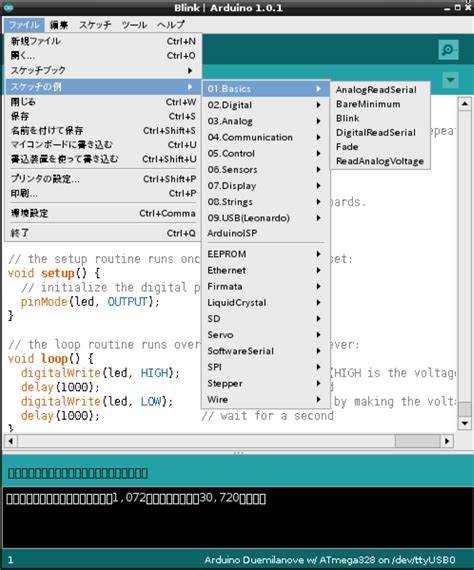
Task: Expand the 08.Strings submenu
Action: 266,202
